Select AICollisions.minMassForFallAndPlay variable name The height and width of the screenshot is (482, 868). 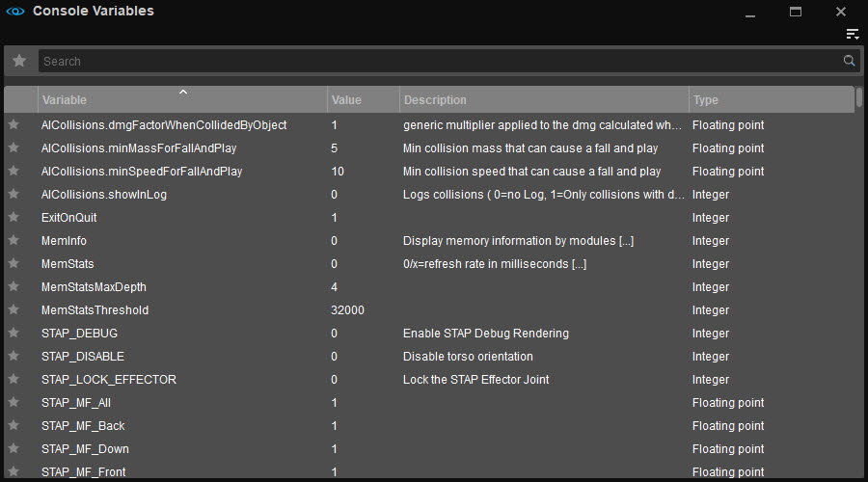(139, 148)
